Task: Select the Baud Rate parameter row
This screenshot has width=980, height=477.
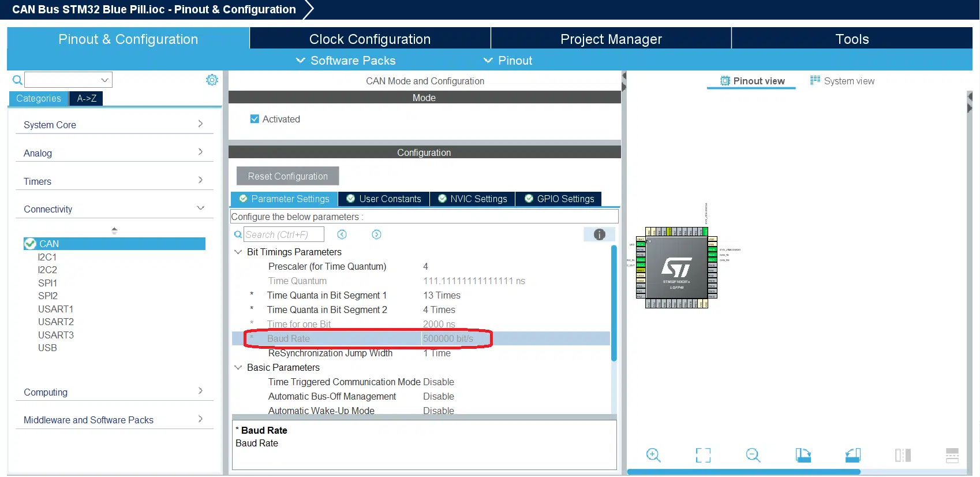Action: (x=421, y=338)
